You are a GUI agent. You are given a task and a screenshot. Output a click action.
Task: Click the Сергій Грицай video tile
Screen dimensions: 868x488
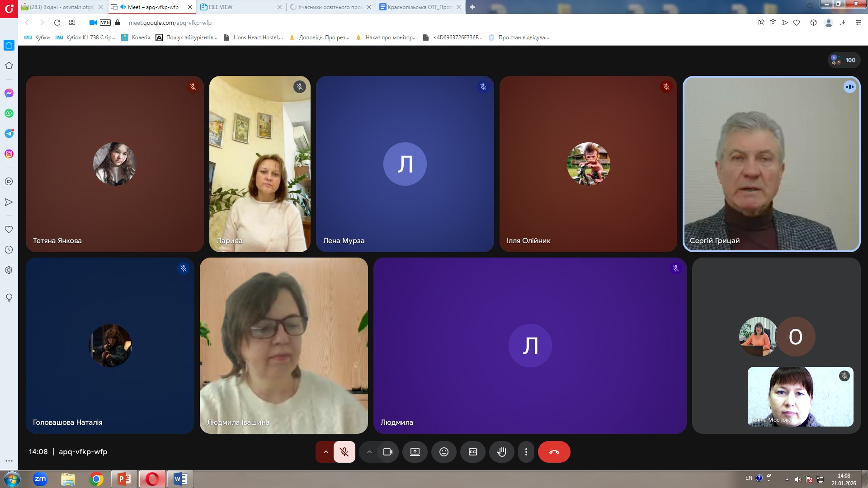coord(771,164)
